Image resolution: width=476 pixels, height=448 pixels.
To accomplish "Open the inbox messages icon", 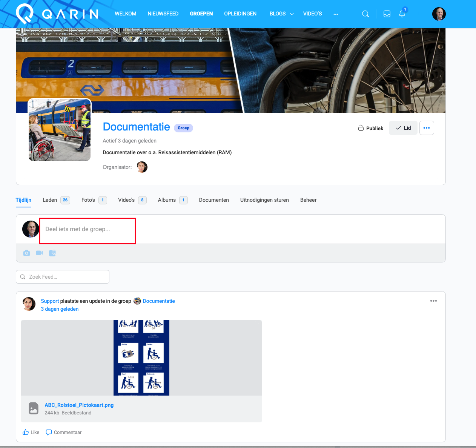I will (387, 14).
